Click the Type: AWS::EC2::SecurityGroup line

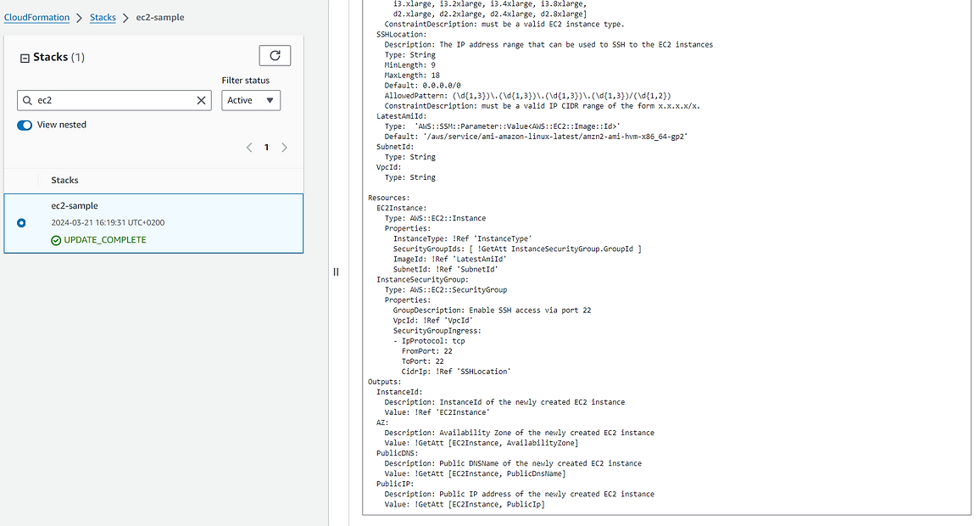click(x=446, y=289)
